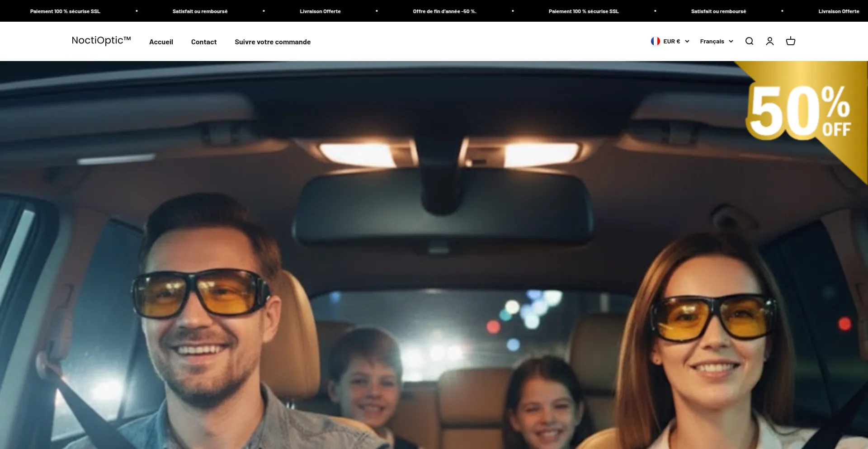Open the account person icon
This screenshot has height=449, width=868.
pyautogui.click(x=769, y=41)
